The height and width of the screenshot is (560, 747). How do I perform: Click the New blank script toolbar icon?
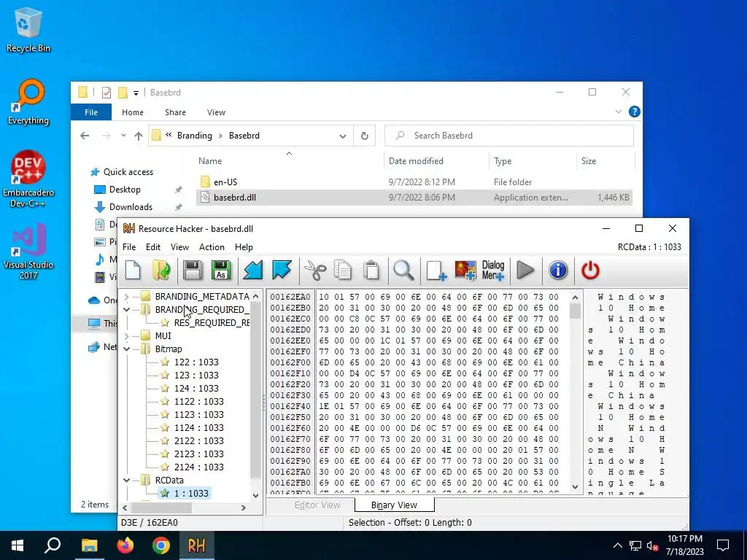pyautogui.click(x=133, y=270)
